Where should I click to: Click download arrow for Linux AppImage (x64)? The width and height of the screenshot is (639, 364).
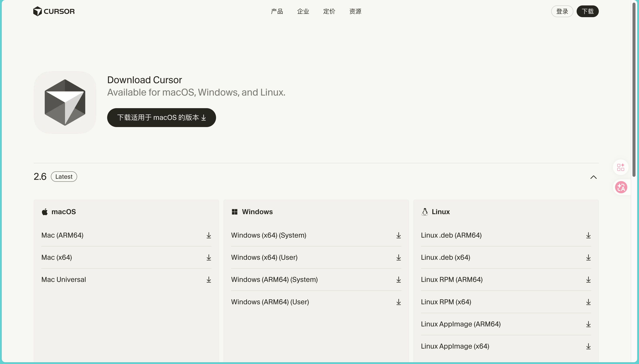pos(588,346)
